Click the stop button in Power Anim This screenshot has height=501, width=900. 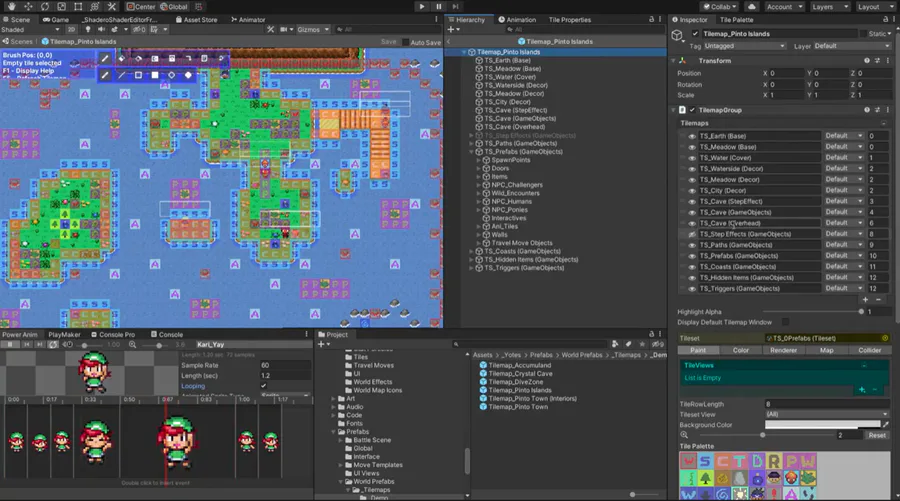tap(10, 344)
